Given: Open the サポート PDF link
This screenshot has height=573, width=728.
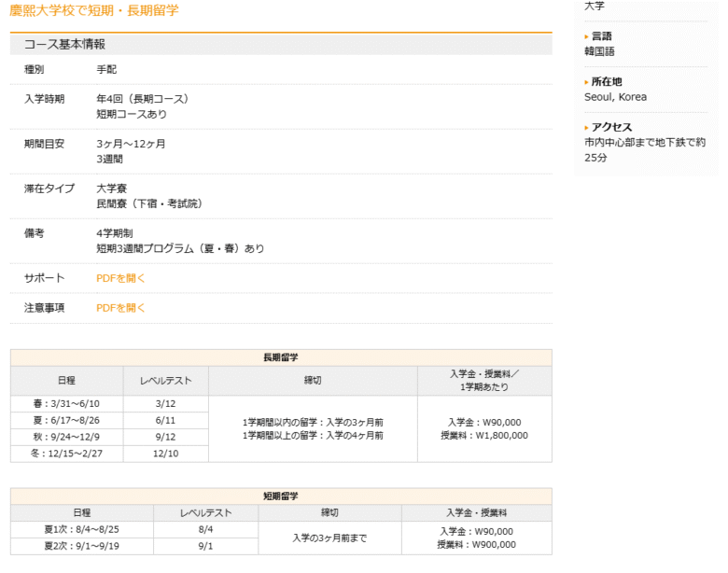Looking at the screenshot, I should (x=120, y=278).
